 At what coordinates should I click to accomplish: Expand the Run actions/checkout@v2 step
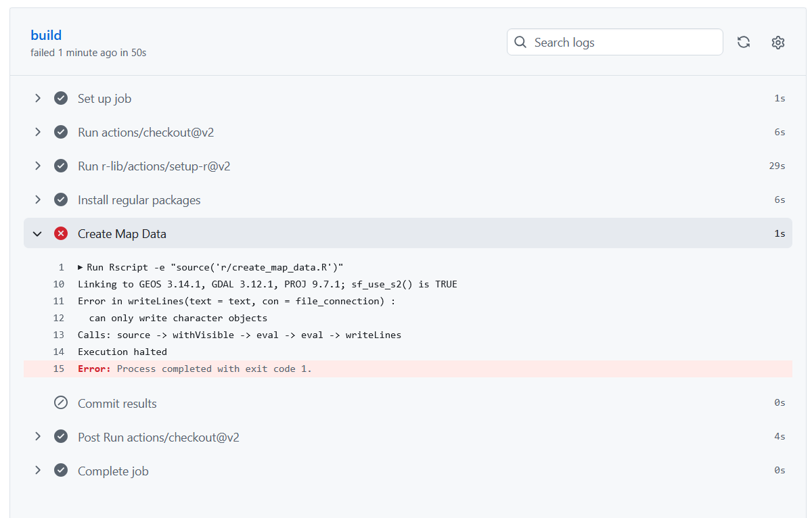click(38, 133)
